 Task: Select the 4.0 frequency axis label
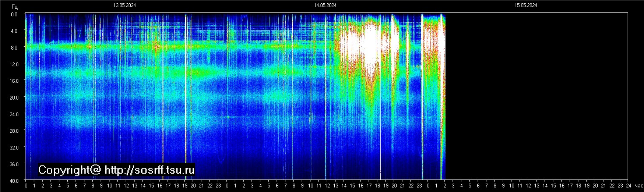click(x=14, y=31)
